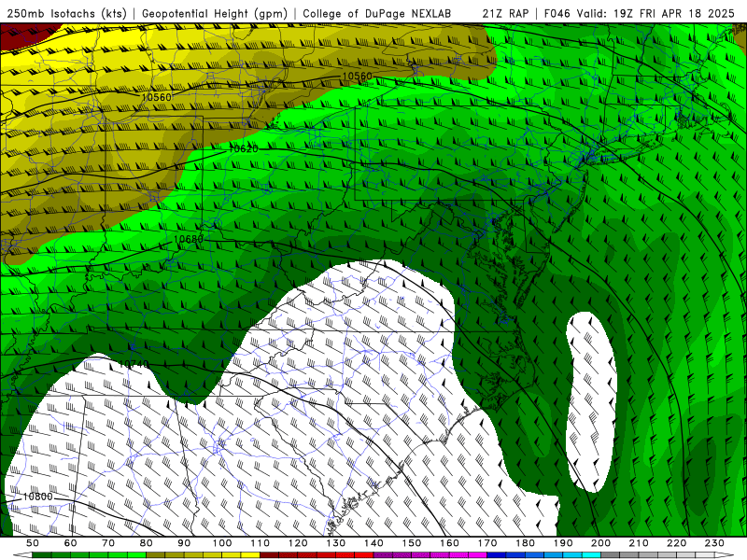Screen dimensions: 747x560
Task: Click the 170 value on the color scale
Action: tap(486, 543)
